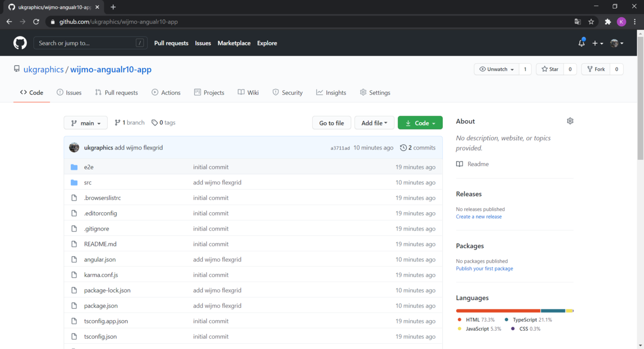The image size is (644, 349).
Task: Fork this repository
Action: pyautogui.click(x=596, y=69)
